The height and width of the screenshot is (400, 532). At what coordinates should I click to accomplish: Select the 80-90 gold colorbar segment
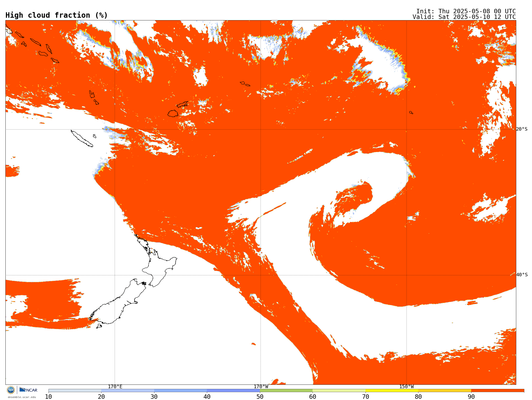tap(445, 390)
